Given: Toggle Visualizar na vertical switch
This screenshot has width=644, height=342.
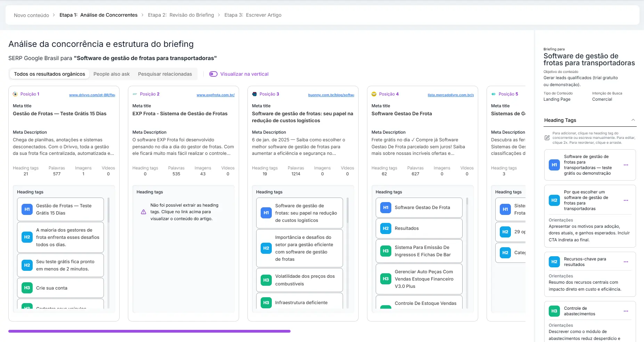Looking at the screenshot, I should point(213,74).
